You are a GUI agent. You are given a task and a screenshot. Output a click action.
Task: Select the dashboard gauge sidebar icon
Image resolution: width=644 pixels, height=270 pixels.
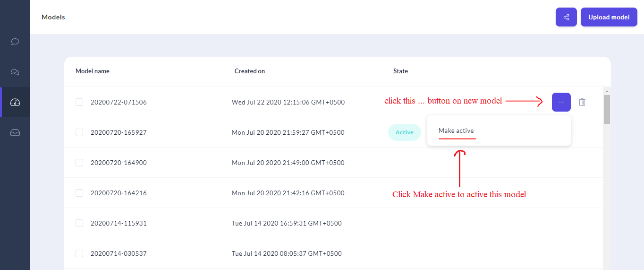15,102
